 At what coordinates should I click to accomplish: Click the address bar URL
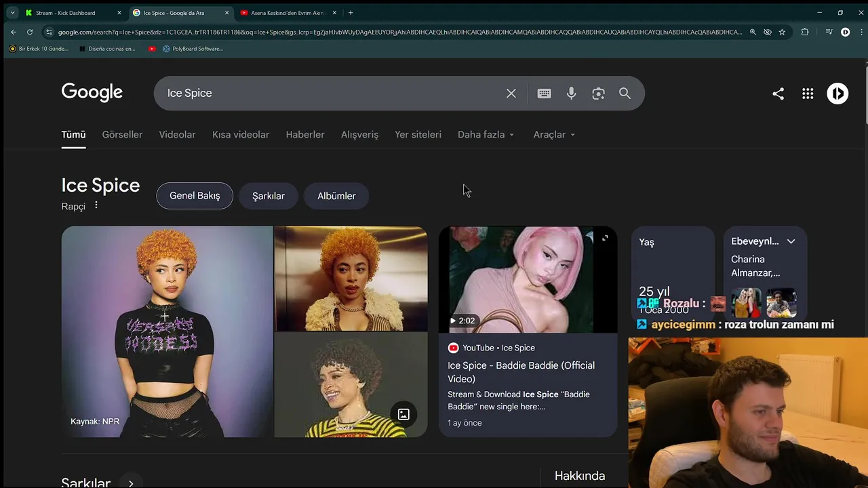pyautogui.click(x=400, y=32)
